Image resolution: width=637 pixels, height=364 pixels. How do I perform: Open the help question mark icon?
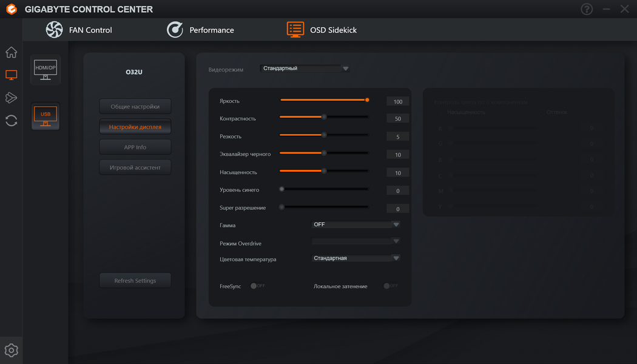(x=587, y=9)
